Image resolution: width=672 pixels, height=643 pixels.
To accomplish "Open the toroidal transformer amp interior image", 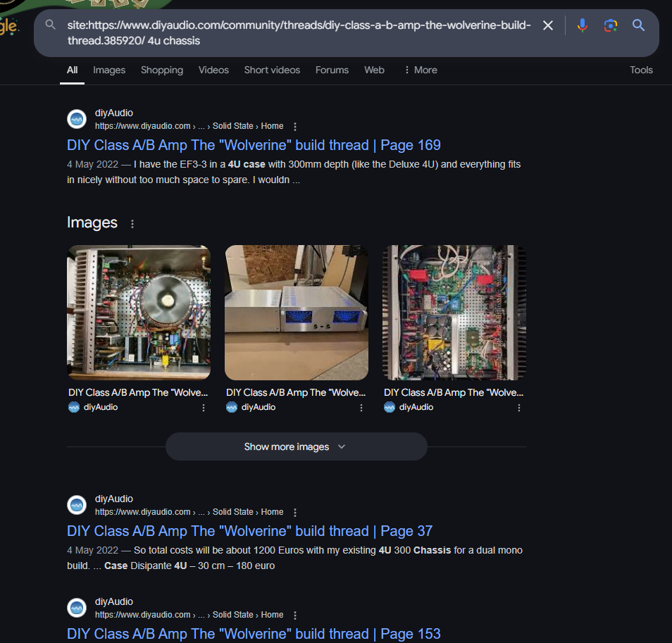I will click(x=139, y=312).
